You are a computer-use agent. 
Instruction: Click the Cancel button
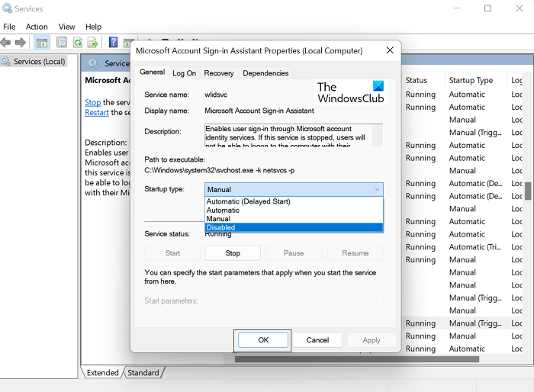click(x=317, y=340)
